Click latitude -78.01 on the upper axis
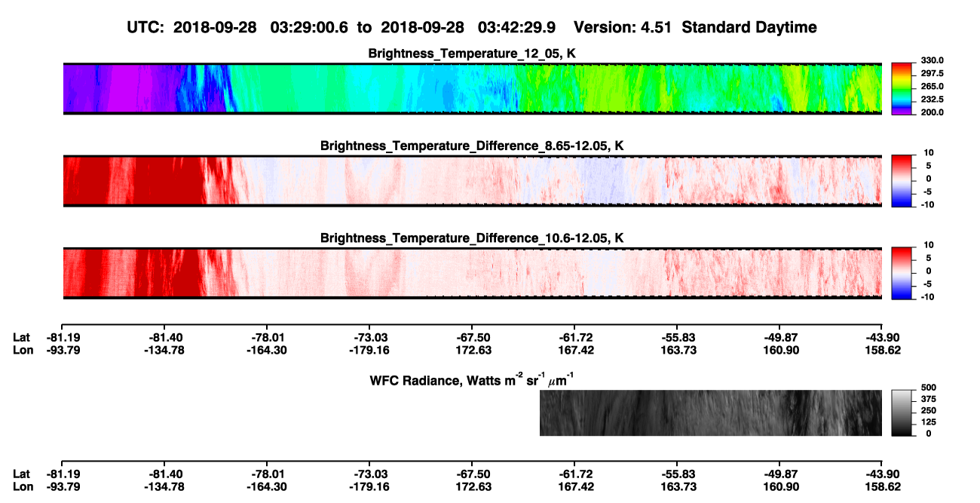 (x=267, y=338)
